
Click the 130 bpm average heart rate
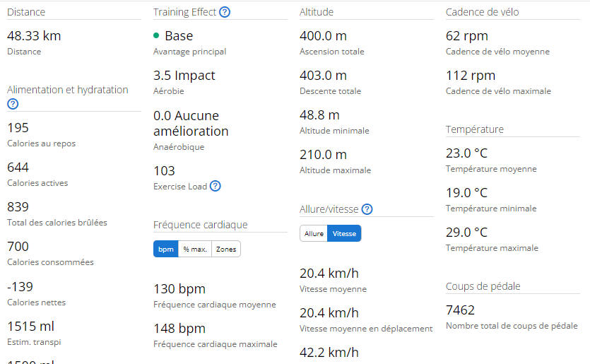coord(179,289)
